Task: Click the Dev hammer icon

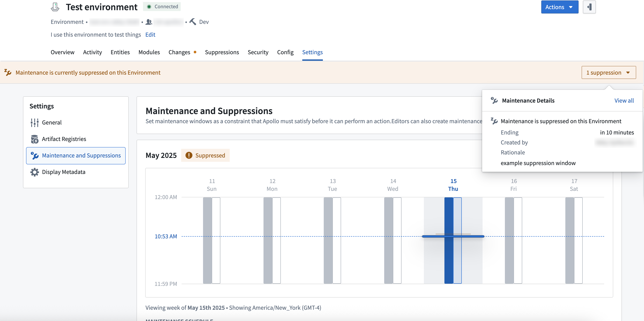Action: [x=193, y=22]
